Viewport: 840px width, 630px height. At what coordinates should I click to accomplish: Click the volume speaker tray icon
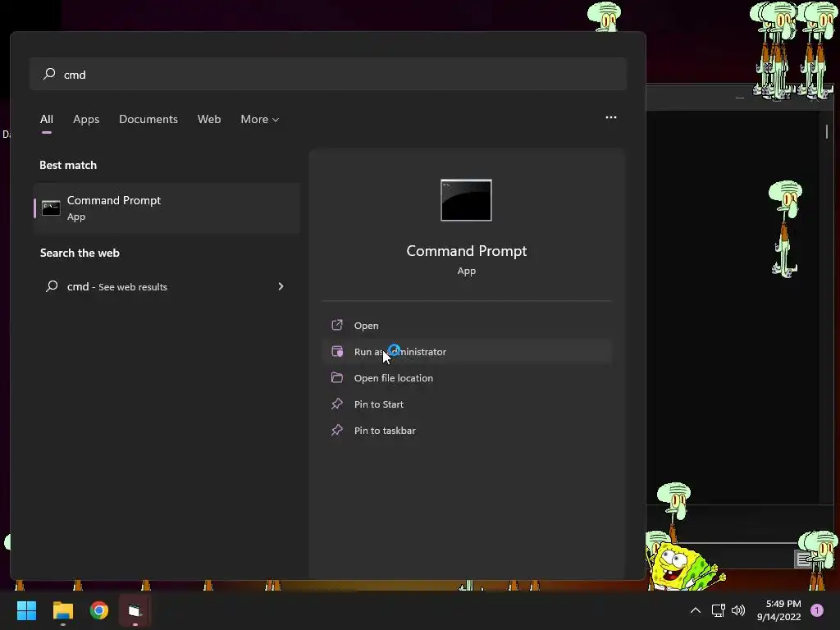(x=738, y=610)
